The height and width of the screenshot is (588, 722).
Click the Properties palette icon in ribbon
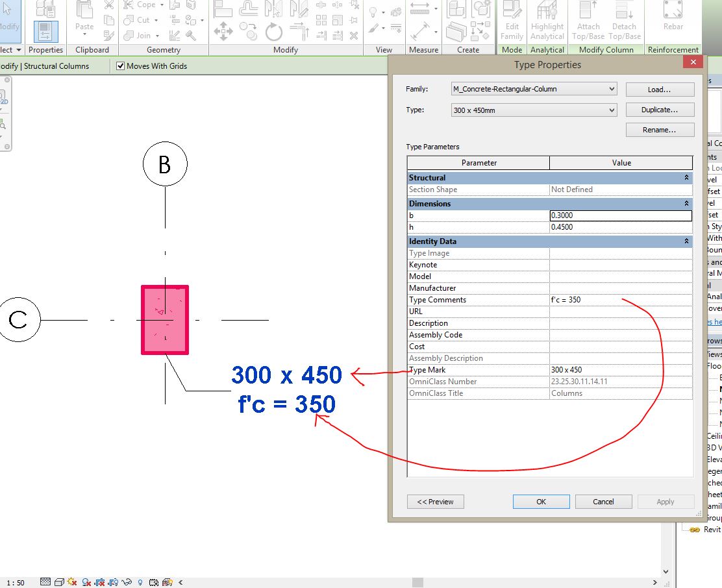45,31
